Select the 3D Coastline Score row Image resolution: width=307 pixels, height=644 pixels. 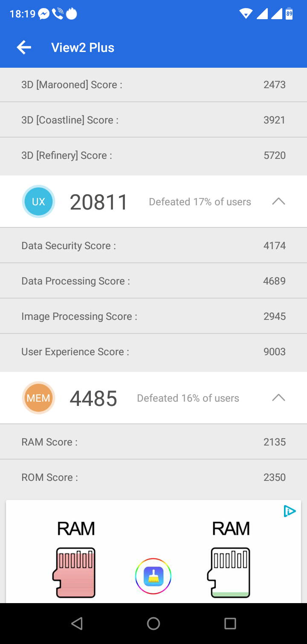coord(153,120)
